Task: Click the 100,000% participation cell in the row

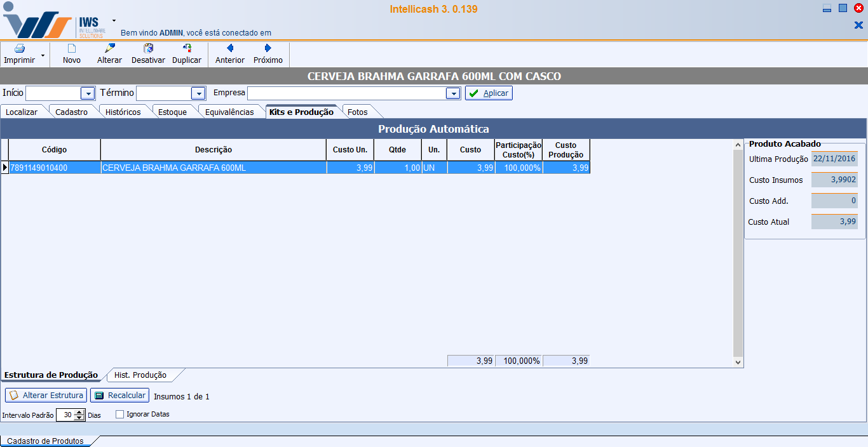Action: (519, 168)
